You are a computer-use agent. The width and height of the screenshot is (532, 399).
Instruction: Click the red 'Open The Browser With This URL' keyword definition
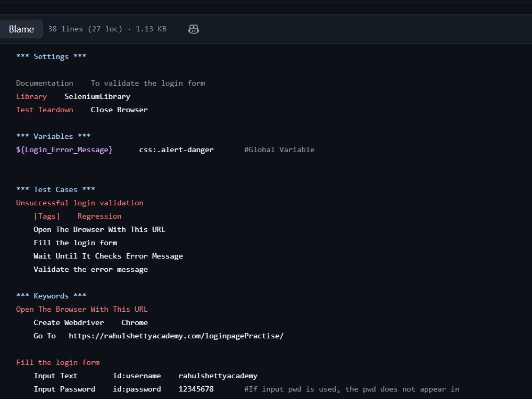click(82, 310)
